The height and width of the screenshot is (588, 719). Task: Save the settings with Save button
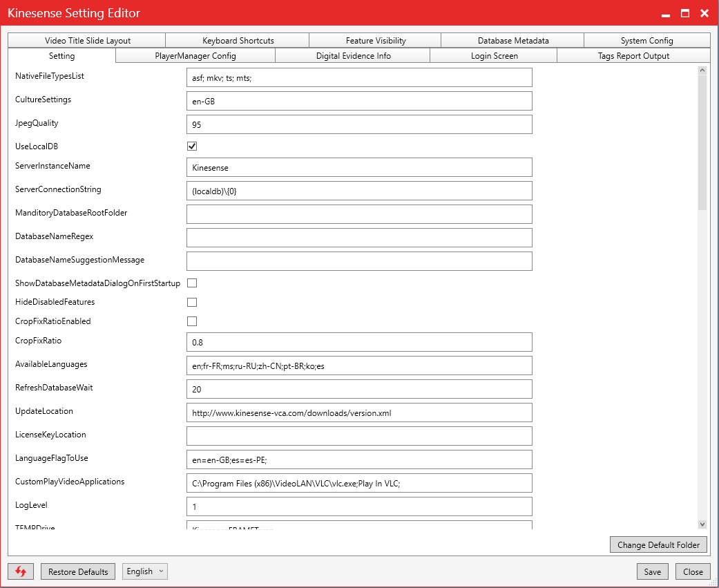[652, 571]
